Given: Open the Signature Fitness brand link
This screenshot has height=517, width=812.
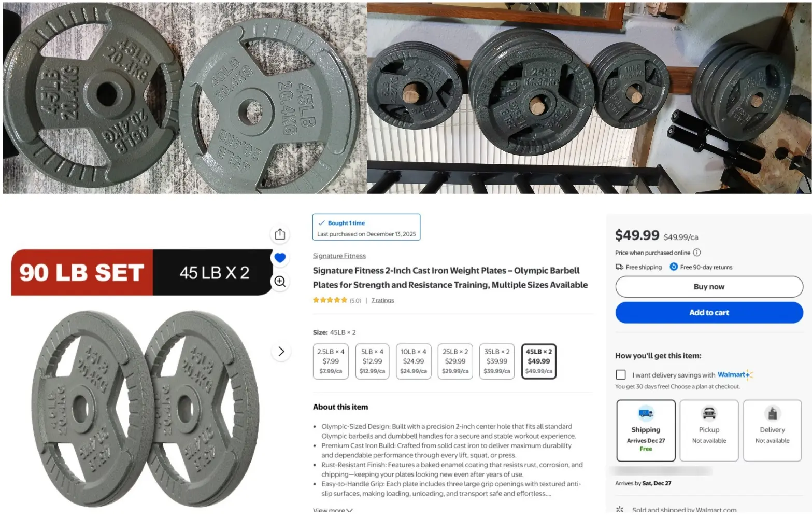Looking at the screenshot, I should 339,256.
